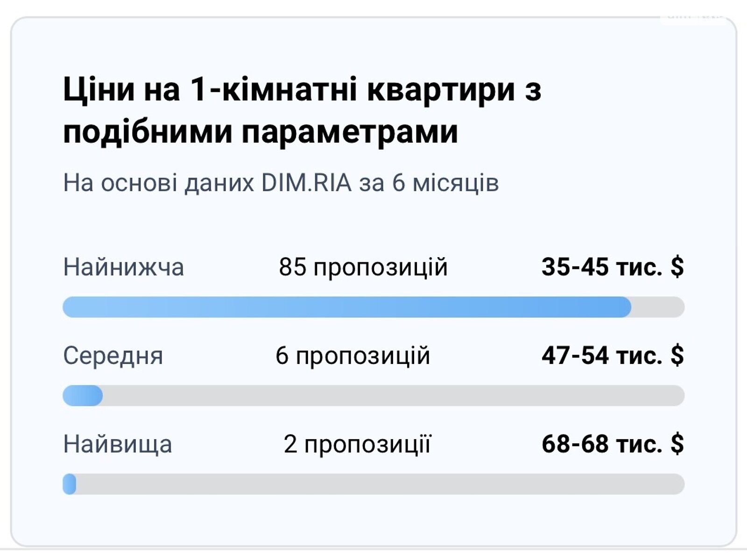This screenshot has width=747, height=560.
Task: Click the "подібними параметрами" heading line
Action: pyautogui.click(x=260, y=132)
